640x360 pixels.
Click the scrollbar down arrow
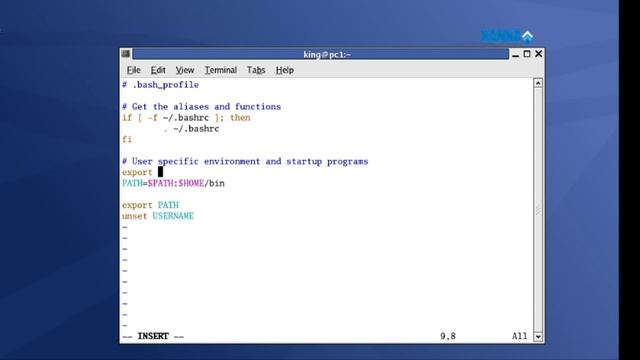[538, 337]
